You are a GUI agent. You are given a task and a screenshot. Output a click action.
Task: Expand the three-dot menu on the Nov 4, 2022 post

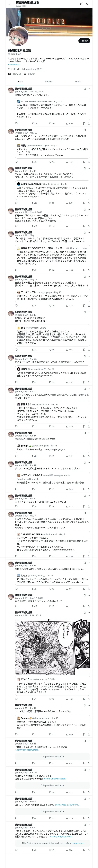click(89, 210)
